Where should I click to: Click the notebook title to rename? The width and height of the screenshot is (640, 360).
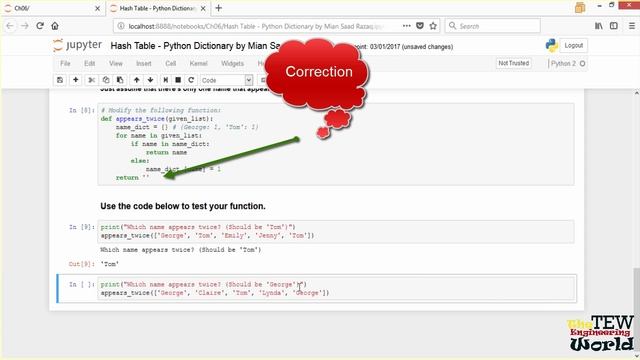pos(195,46)
